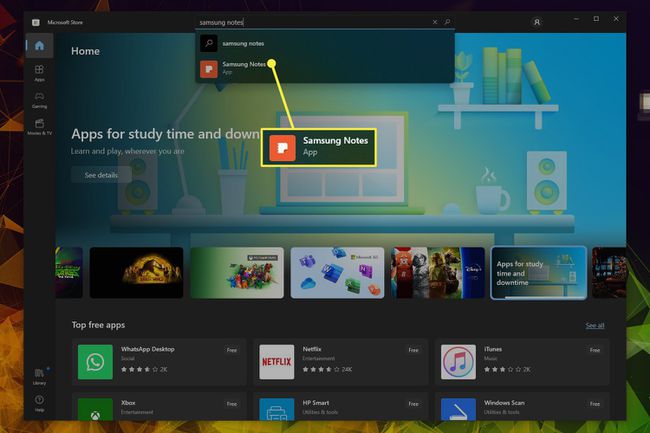
Task: Open the Home sidebar icon
Action: [39, 45]
